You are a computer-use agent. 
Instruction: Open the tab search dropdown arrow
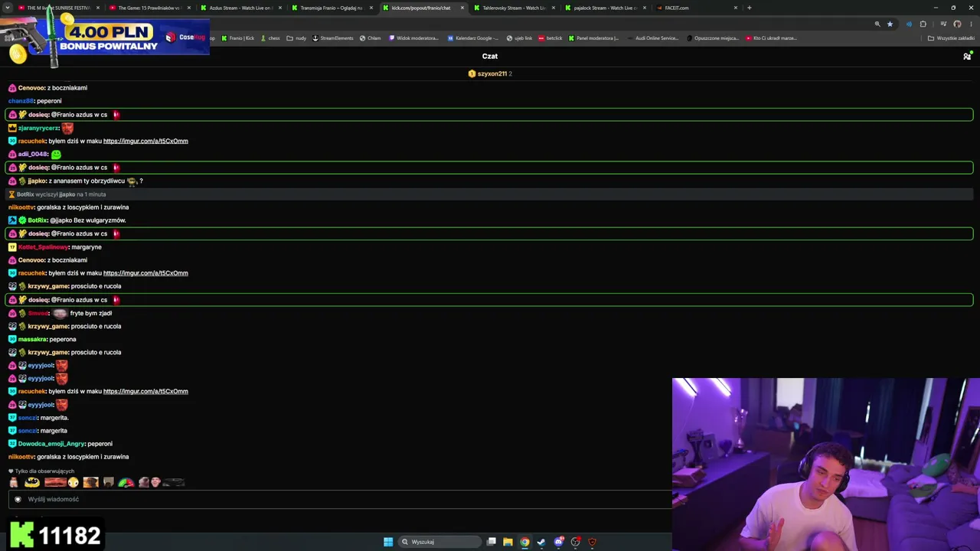point(8,8)
